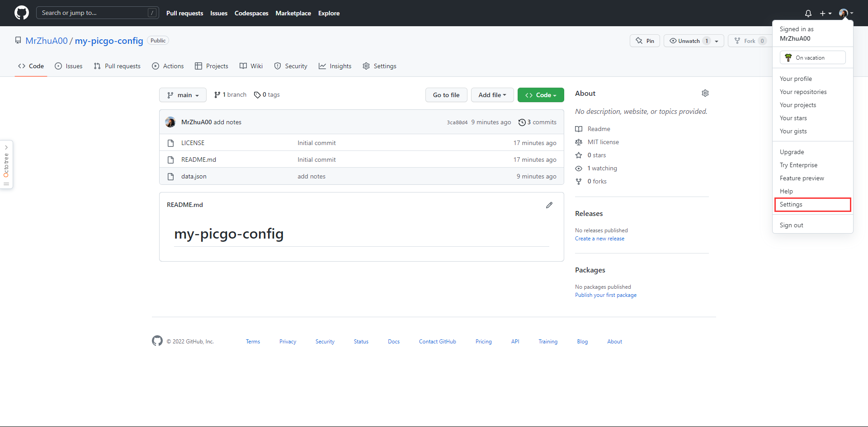Image resolution: width=868 pixels, height=427 pixels.
Task: Open repository About settings gear
Action: pos(705,93)
